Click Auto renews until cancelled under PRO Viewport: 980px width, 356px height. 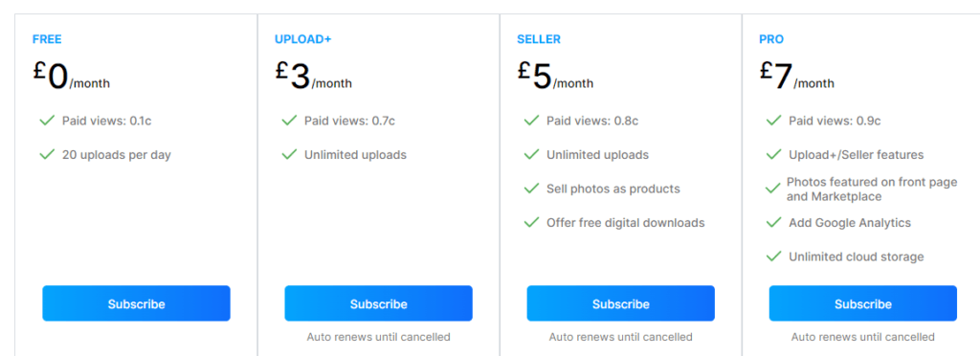pos(862,337)
